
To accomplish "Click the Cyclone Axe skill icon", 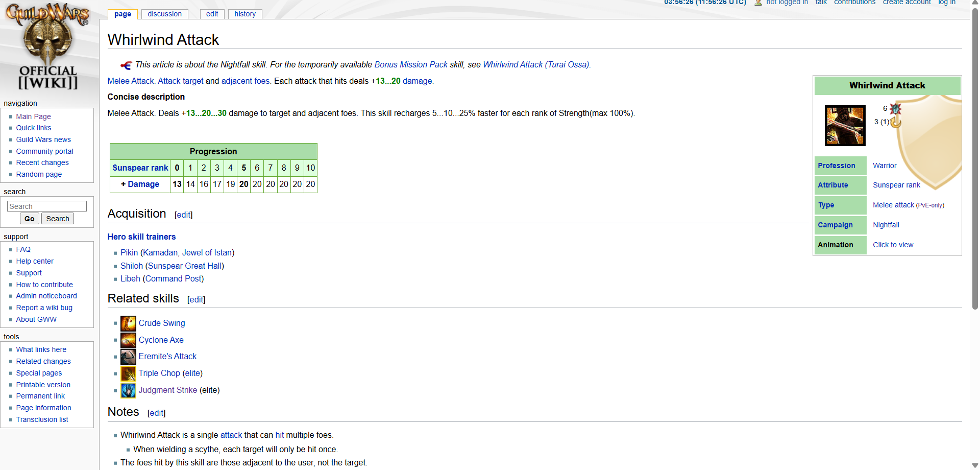I will pos(128,340).
